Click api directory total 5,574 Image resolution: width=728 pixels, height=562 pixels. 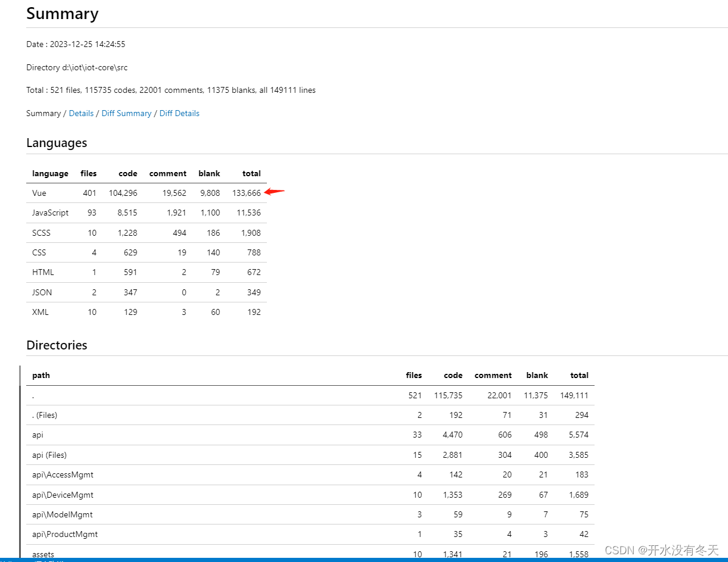tap(578, 435)
